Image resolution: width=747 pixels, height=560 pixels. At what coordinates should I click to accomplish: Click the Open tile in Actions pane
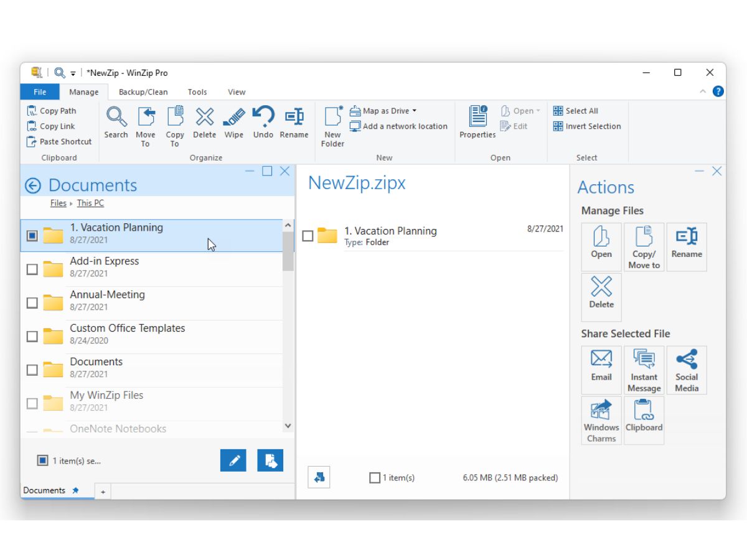[601, 246]
